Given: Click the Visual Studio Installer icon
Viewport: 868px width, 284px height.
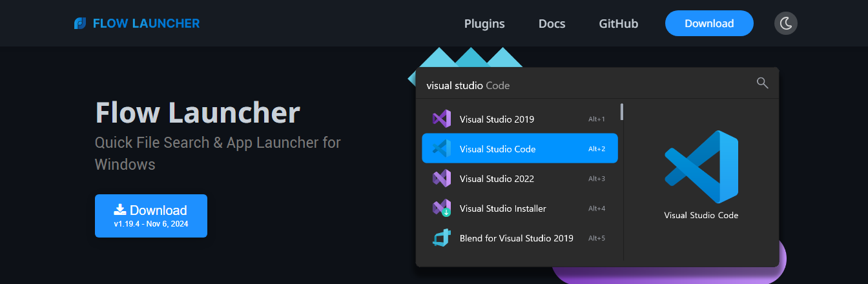Looking at the screenshot, I should (x=441, y=208).
